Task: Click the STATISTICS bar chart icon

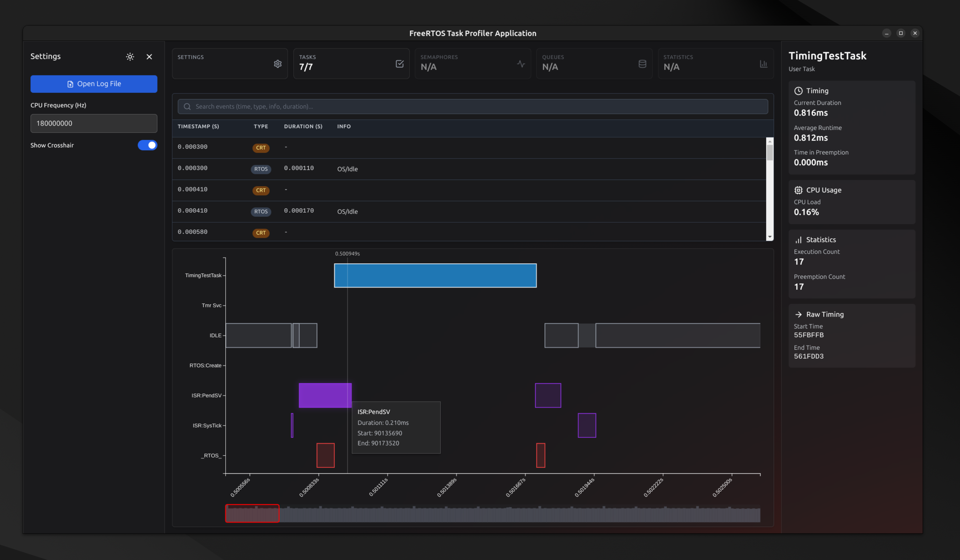Action: point(763,64)
